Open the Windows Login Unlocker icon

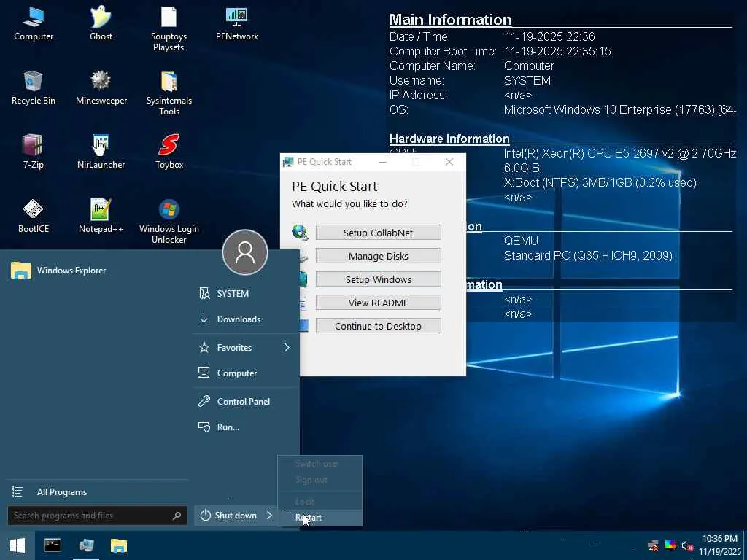(169, 221)
